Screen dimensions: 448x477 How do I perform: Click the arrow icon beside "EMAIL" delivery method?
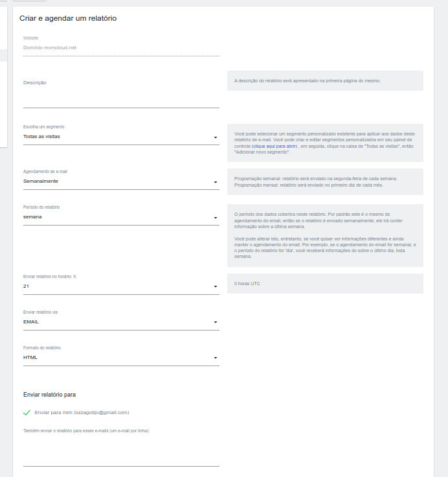point(215,322)
